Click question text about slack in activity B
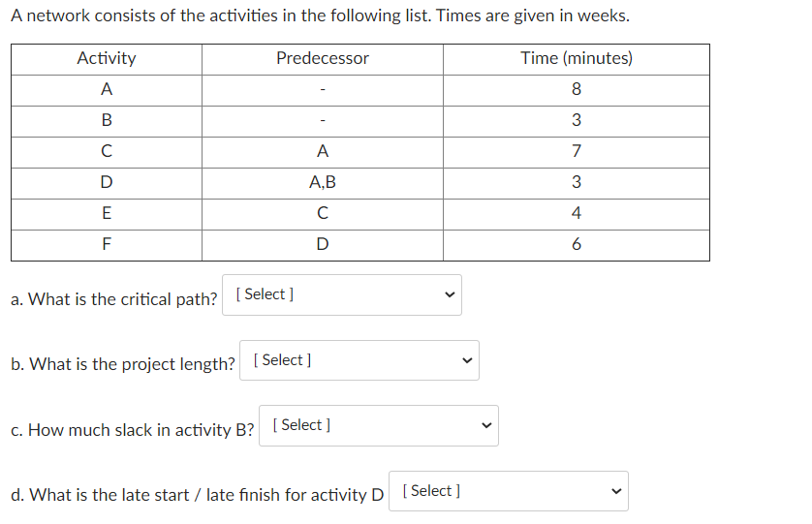 (x=133, y=430)
